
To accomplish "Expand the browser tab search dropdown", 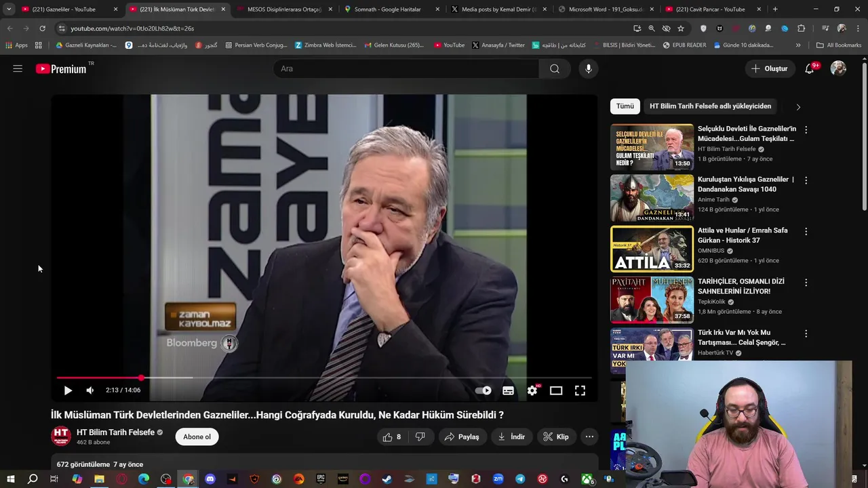I will 9,9.
